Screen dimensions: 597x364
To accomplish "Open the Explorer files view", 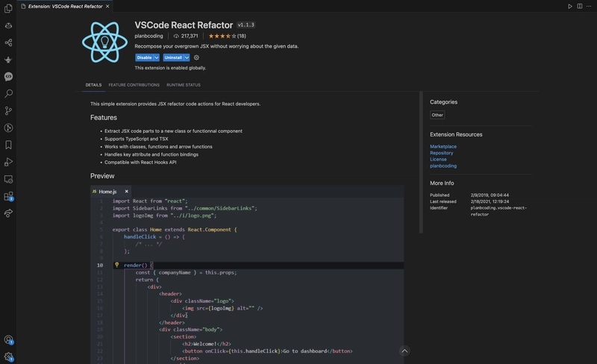I will pyautogui.click(x=8, y=8).
